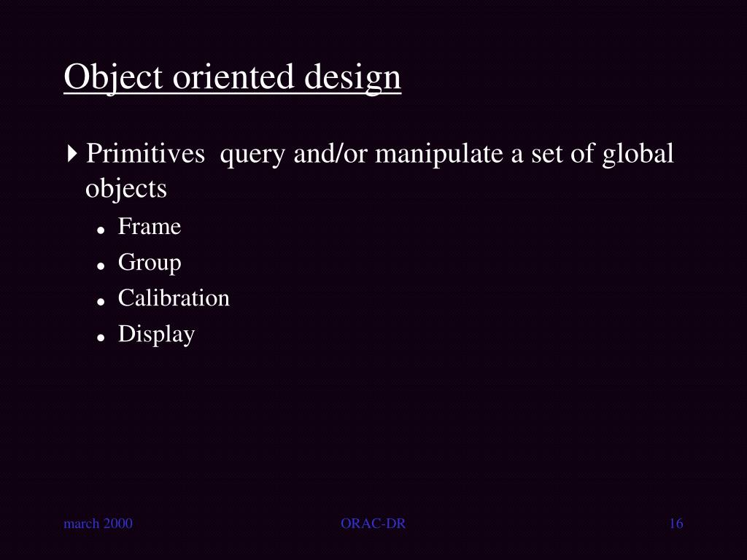Click the 'march 2000' footer date
Screen dimensions: 747x560
point(98,524)
